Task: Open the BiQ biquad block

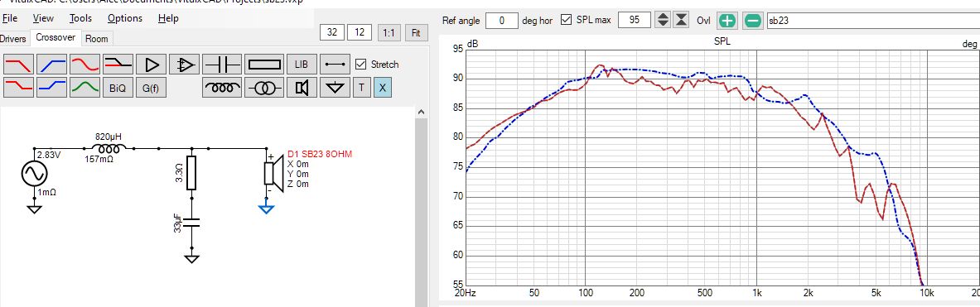Action: (x=118, y=88)
